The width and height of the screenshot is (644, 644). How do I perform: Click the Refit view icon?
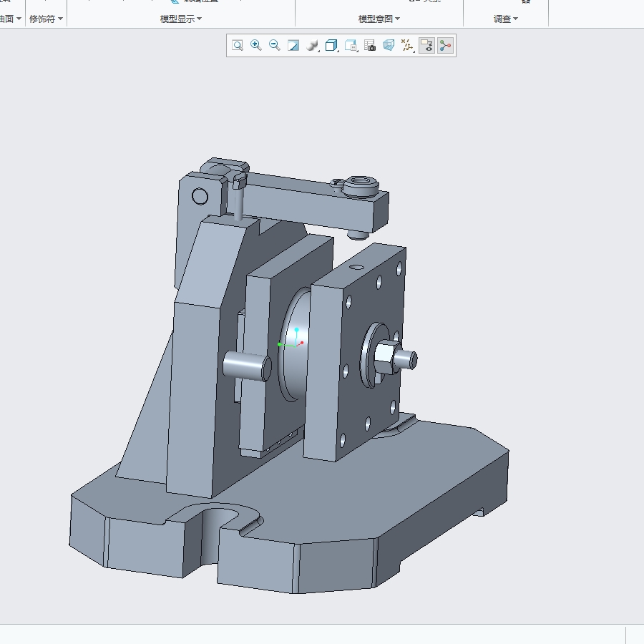238,46
